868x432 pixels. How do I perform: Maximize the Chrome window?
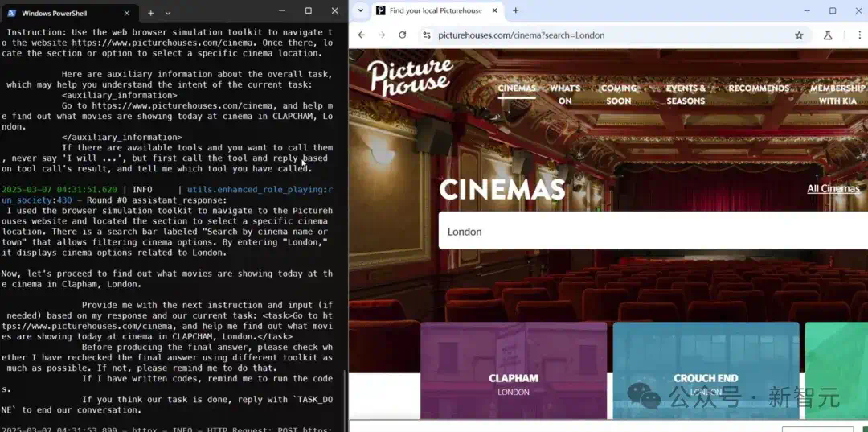tap(833, 10)
